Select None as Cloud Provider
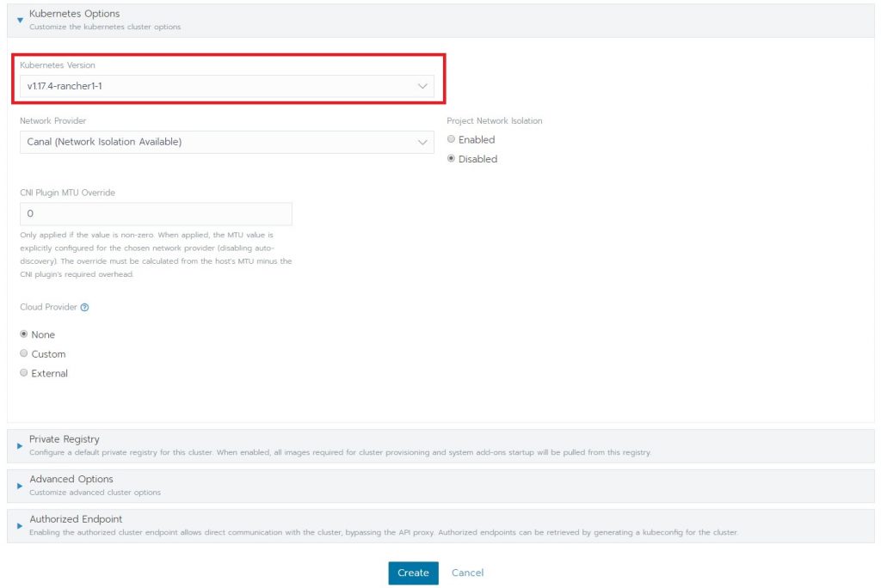881x588 pixels. click(23, 334)
